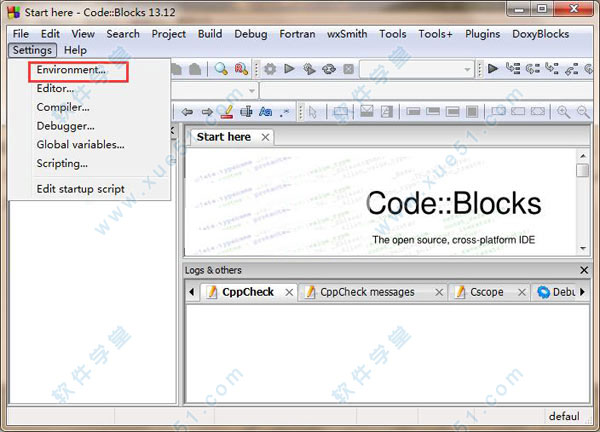600x432 pixels.
Task: Open the Debug menu
Action: [251, 34]
